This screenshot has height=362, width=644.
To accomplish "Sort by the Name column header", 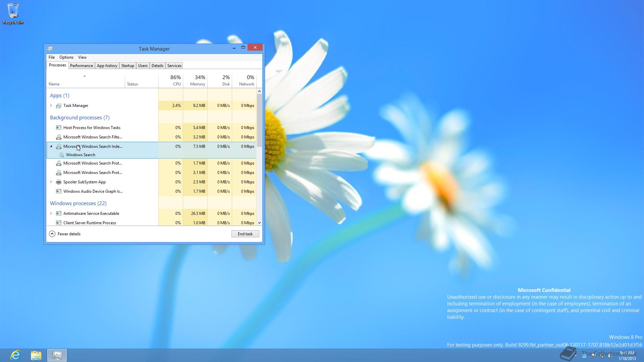I will [86, 81].
